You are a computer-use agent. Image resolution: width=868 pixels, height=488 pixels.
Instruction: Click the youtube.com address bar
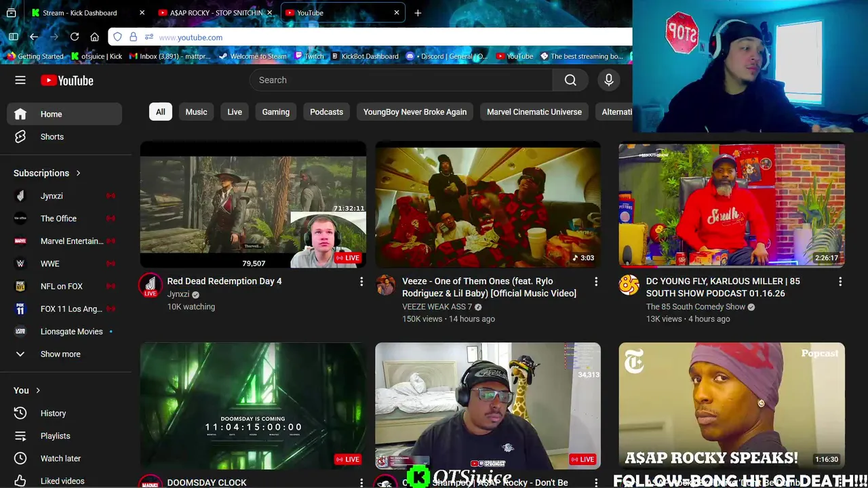[370, 37]
